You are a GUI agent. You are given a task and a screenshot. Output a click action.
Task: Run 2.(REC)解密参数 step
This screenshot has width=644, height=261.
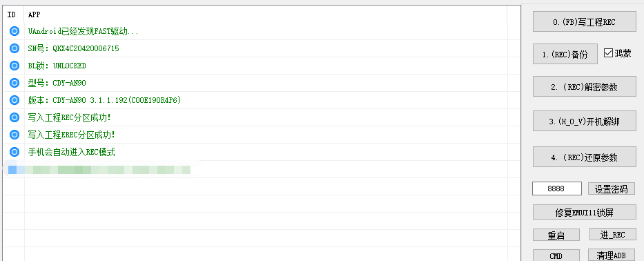click(584, 87)
